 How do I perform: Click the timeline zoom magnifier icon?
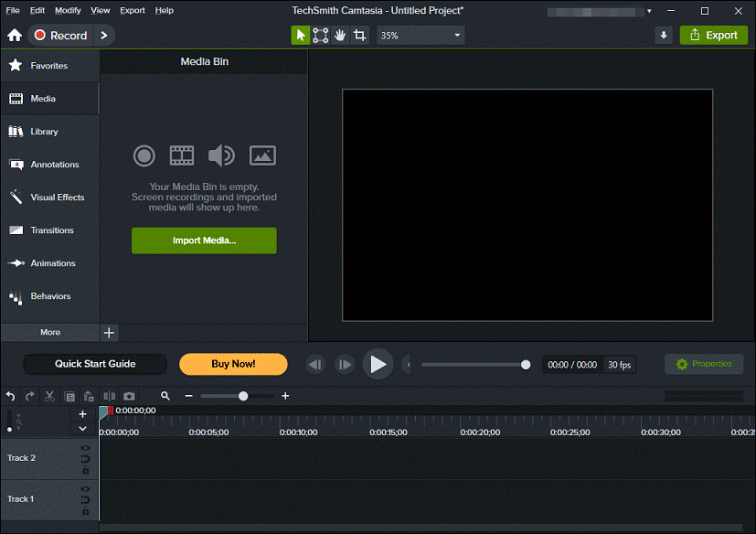[165, 396]
